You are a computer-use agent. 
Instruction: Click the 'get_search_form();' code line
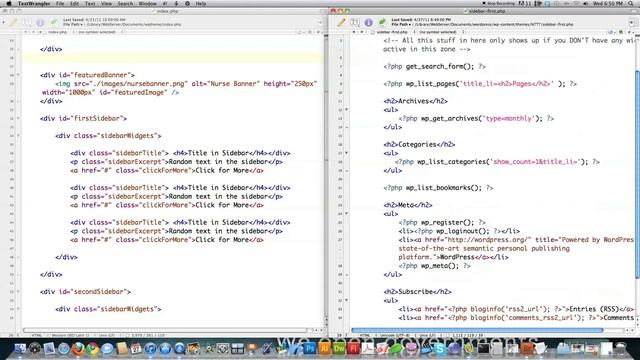(x=434, y=67)
